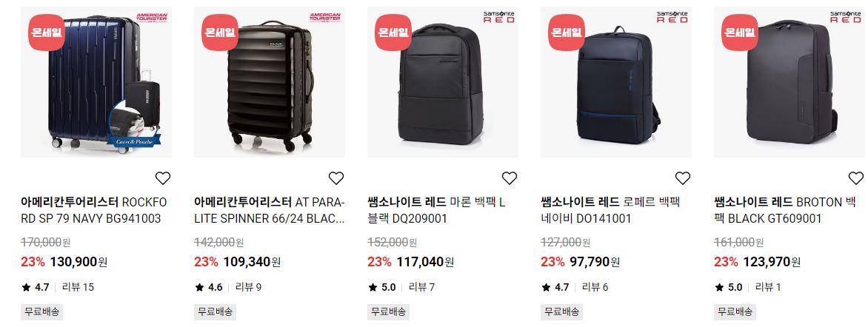Click star rating 4.7 under Rockford suitcase

click(36, 287)
